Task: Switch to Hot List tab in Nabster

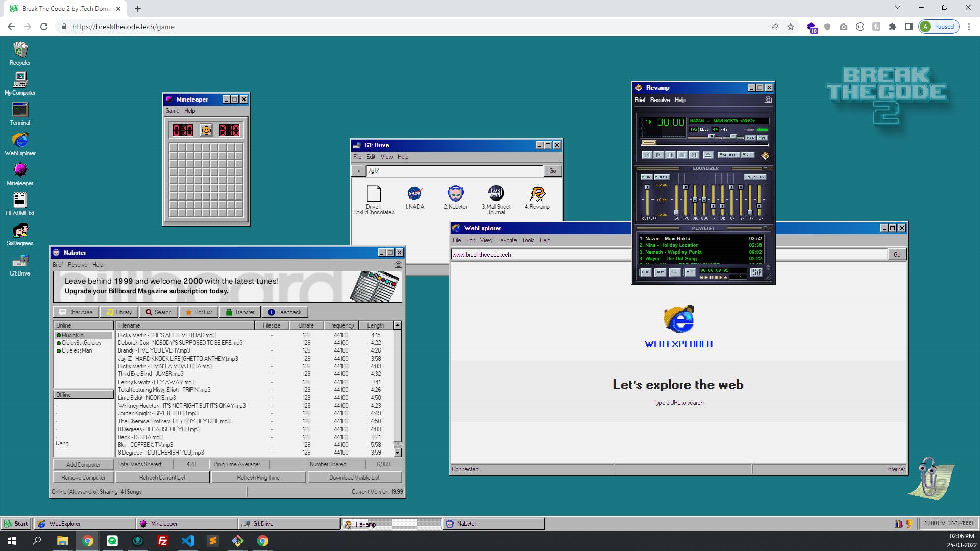Action: click(x=198, y=312)
